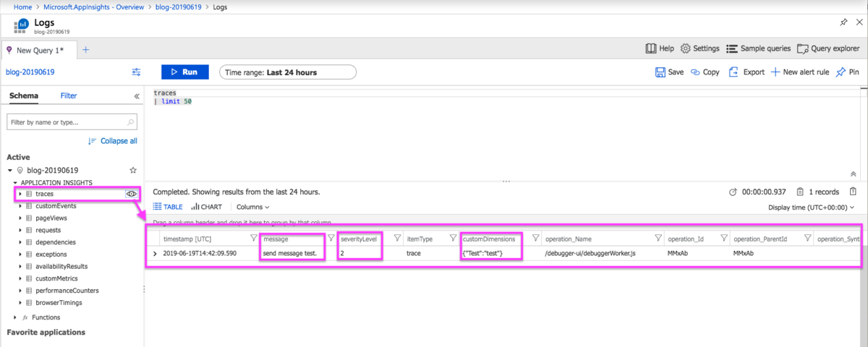The image size is (868, 347).
Task: Select browserTimings in schema tree
Action: coord(59,303)
